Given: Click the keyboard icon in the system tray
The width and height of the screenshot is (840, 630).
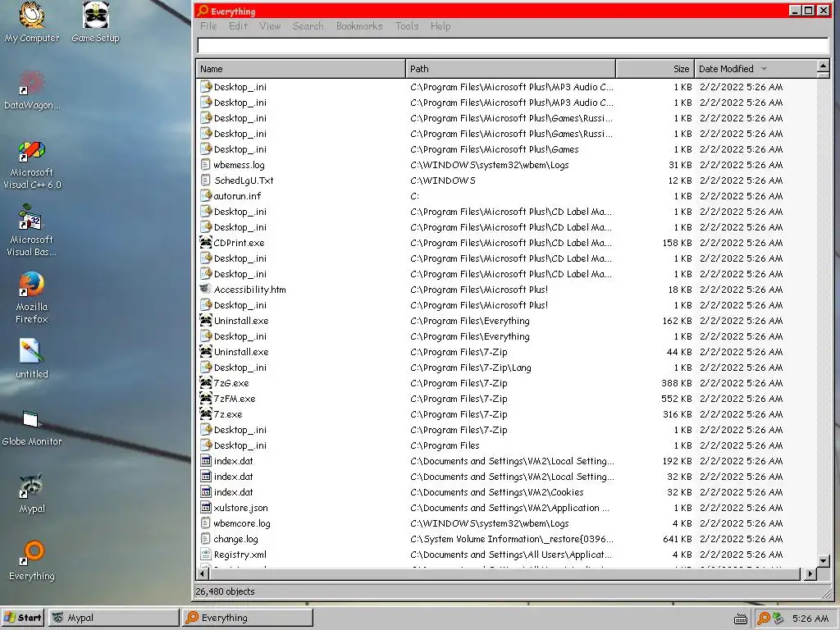Looking at the screenshot, I should [741, 619].
